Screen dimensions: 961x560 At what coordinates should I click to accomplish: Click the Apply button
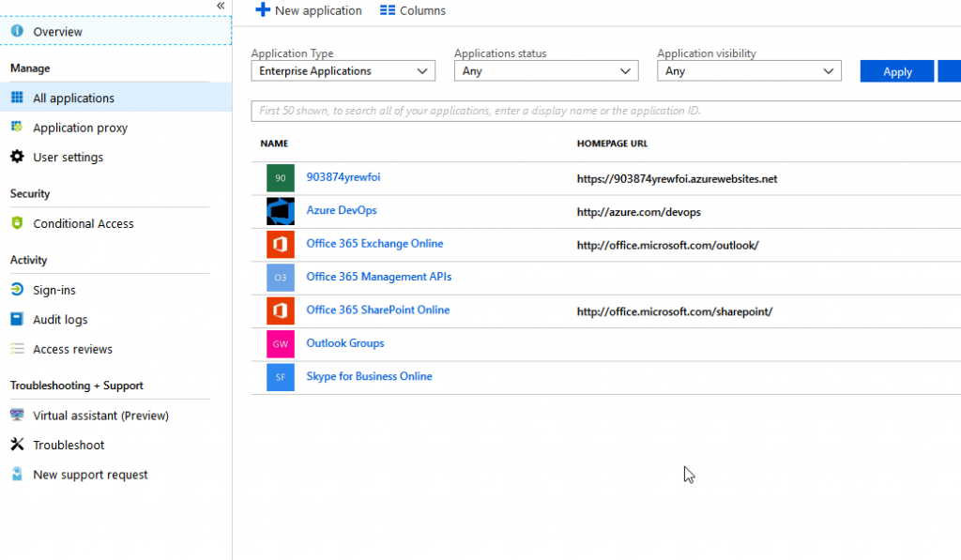897,71
